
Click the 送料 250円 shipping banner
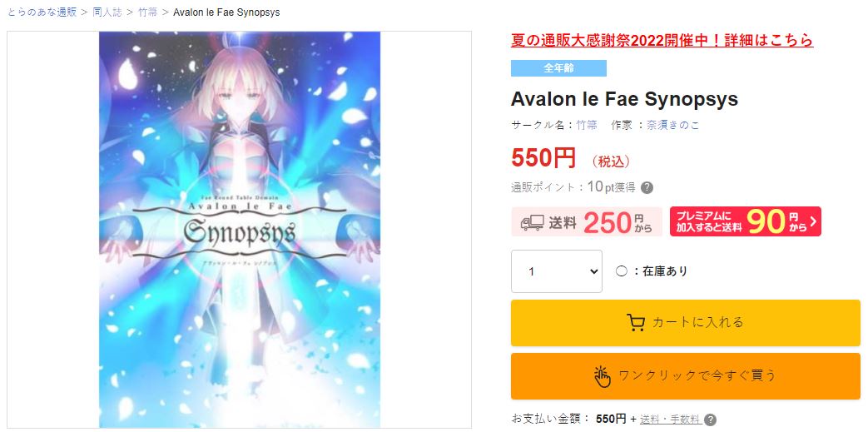(x=586, y=222)
